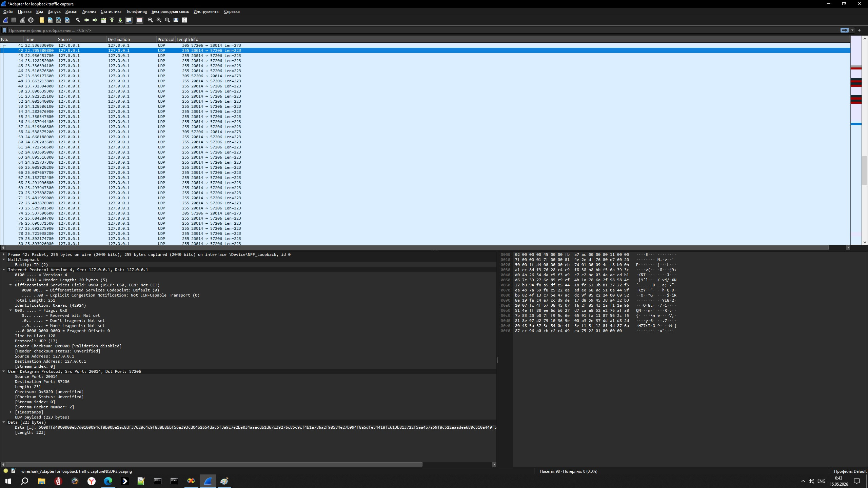Click the Профиль: Default status entry
This screenshot has width=868, height=488.
tap(850, 471)
